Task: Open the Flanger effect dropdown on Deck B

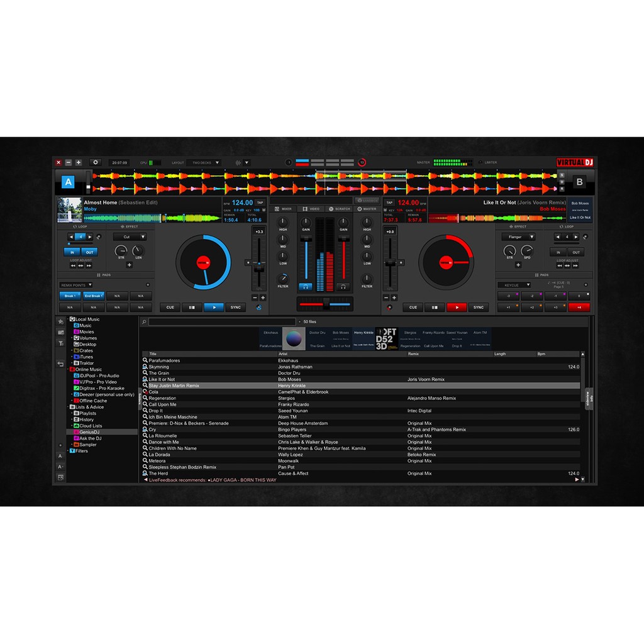Action: (x=519, y=237)
